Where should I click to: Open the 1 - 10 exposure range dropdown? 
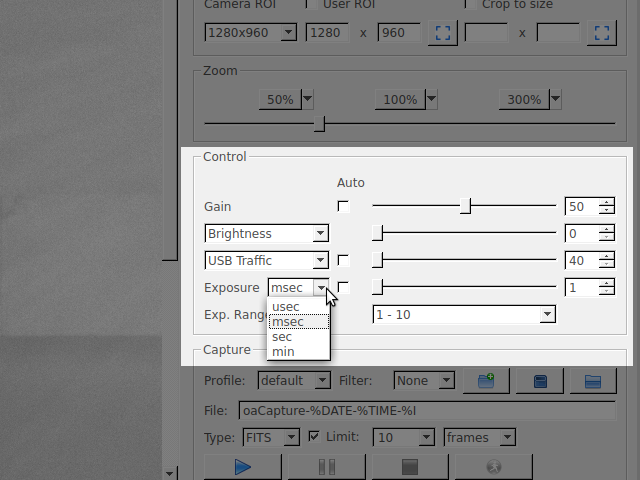point(464,315)
